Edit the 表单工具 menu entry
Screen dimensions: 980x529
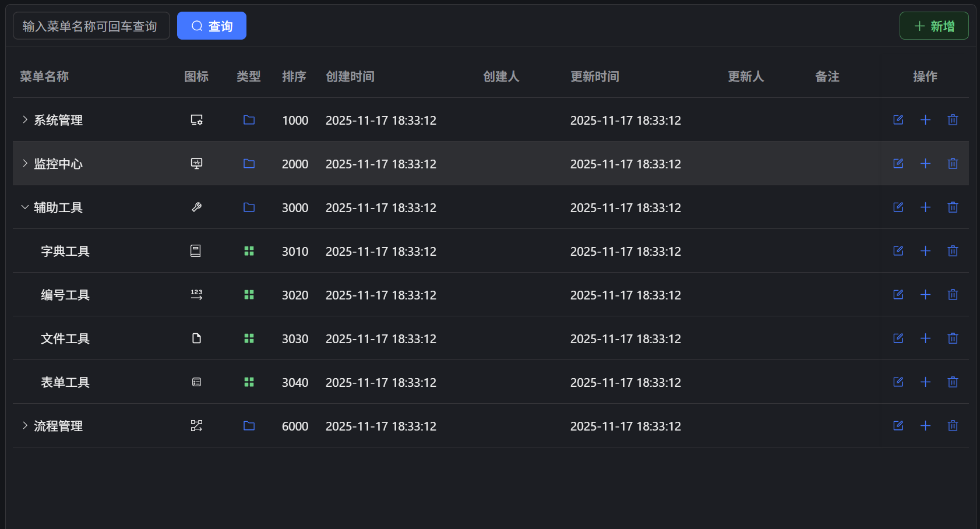point(898,382)
